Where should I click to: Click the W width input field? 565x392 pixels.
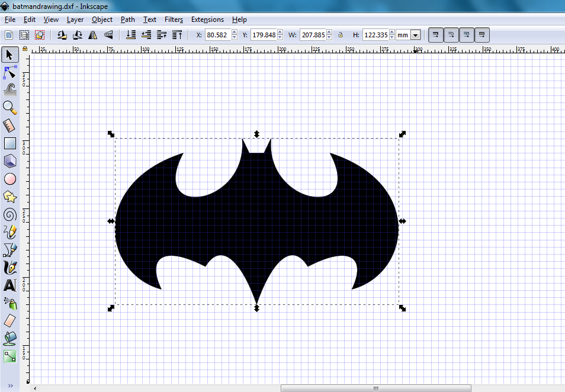313,35
